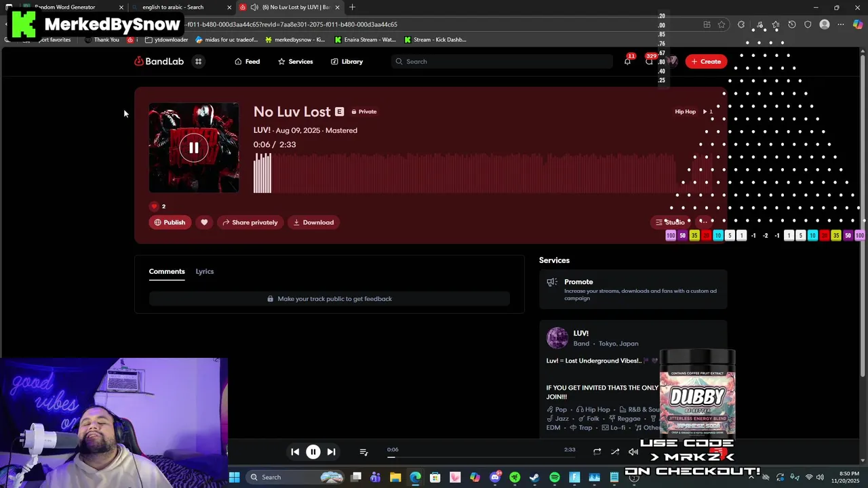Open browser settings and more menu
The height and width of the screenshot is (488, 868).
[x=841, y=24]
